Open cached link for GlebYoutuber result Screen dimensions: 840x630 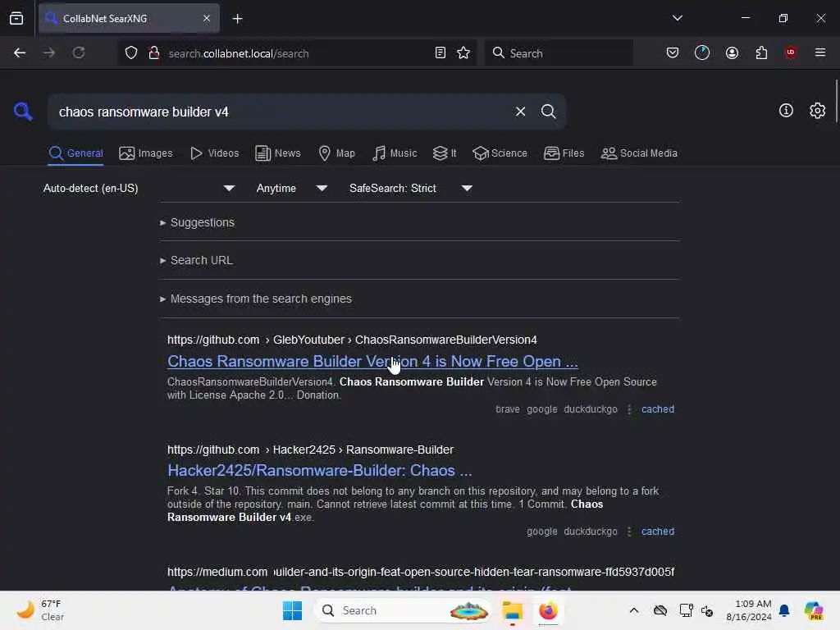click(657, 409)
